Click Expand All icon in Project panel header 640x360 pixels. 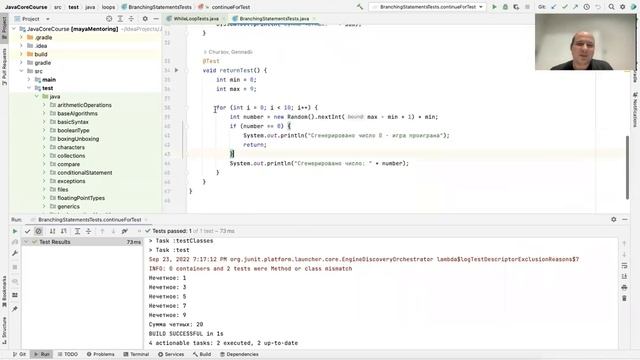point(120,19)
